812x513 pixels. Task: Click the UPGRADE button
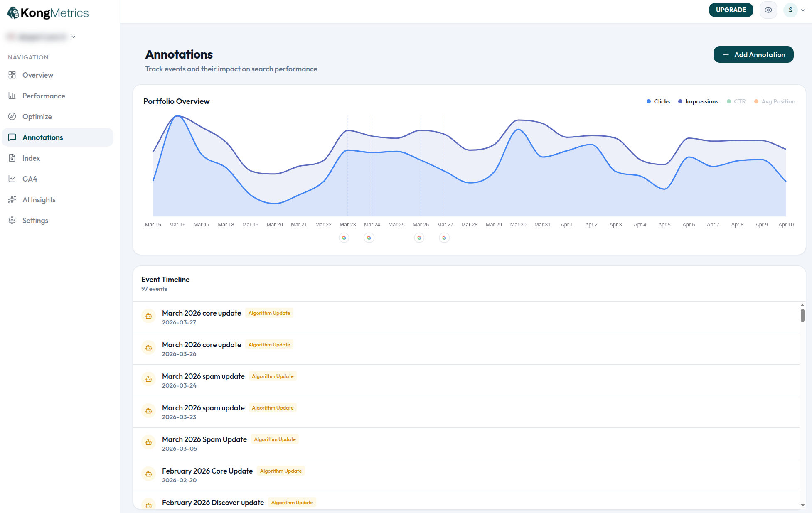(x=731, y=10)
